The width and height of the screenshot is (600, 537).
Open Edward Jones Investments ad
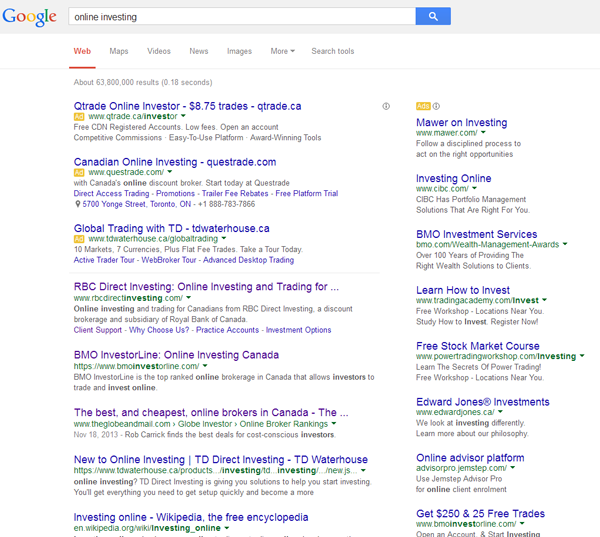[x=483, y=402]
